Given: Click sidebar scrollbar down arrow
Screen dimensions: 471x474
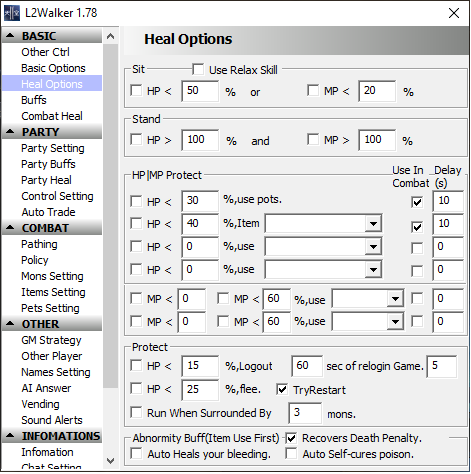Looking at the screenshot, I should pyautogui.click(x=110, y=461).
